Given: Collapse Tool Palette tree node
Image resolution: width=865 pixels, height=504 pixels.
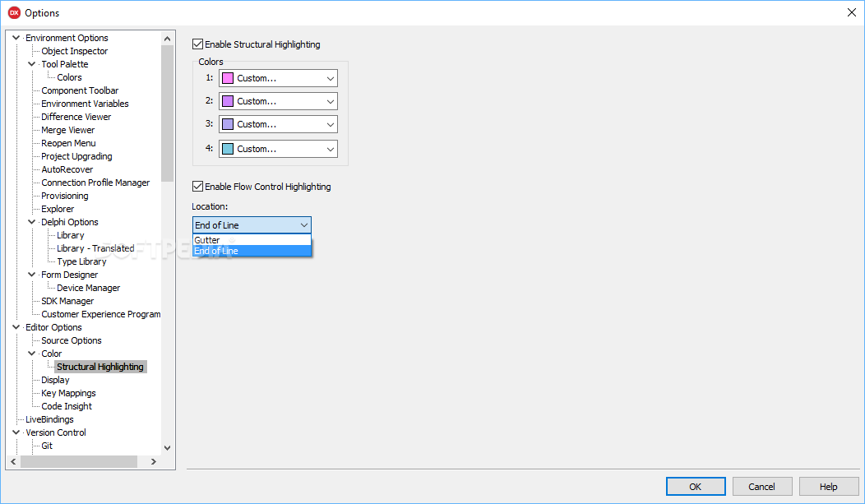Looking at the screenshot, I should pyautogui.click(x=32, y=64).
